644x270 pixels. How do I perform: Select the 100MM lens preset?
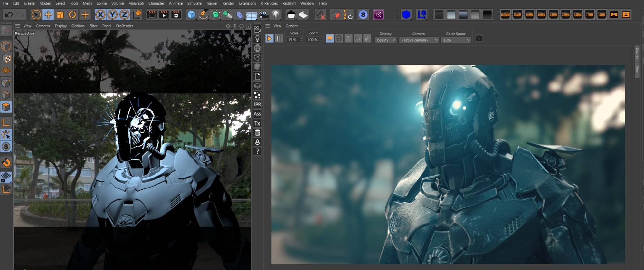click(505, 14)
